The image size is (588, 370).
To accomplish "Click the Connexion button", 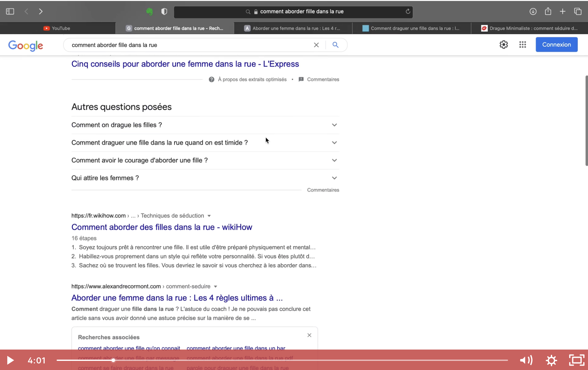I will point(557,45).
